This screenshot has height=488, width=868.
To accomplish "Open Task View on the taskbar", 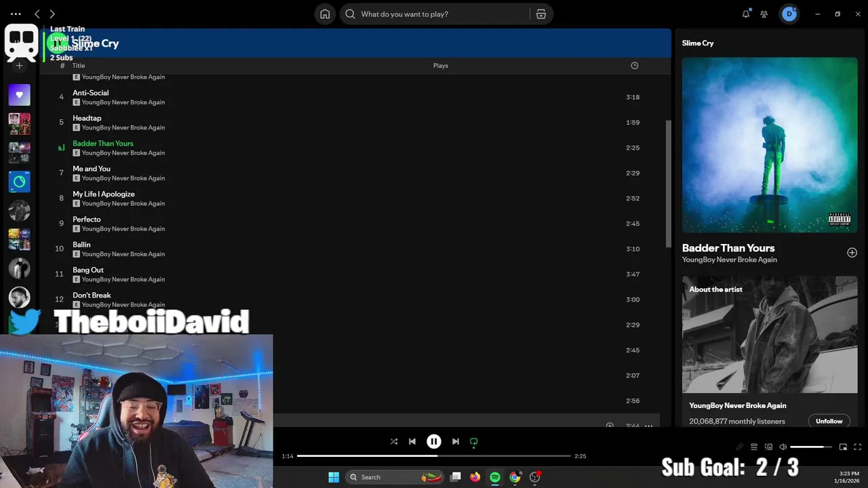I will [456, 477].
